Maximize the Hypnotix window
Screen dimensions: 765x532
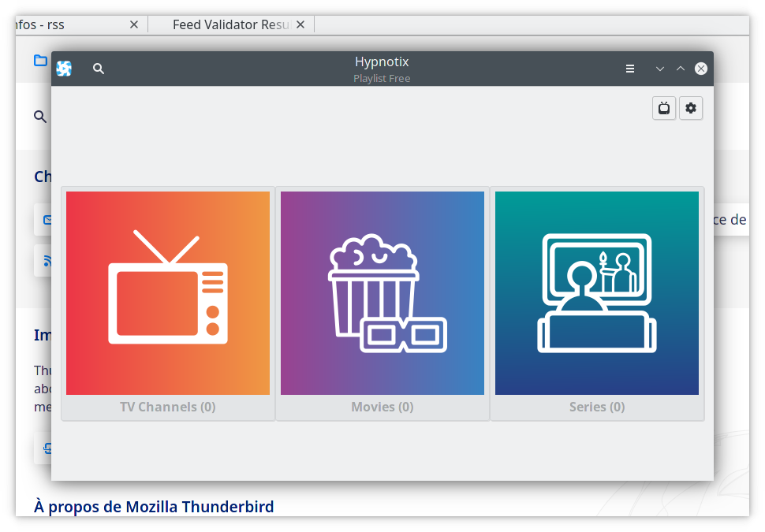[x=681, y=69]
